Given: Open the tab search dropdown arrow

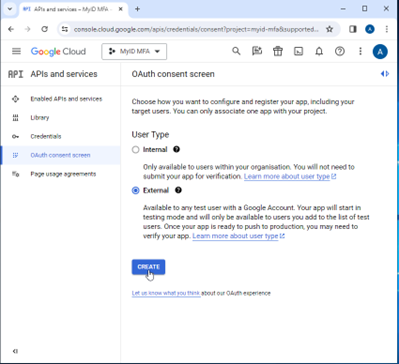Looking at the screenshot, I should [x=9, y=9].
